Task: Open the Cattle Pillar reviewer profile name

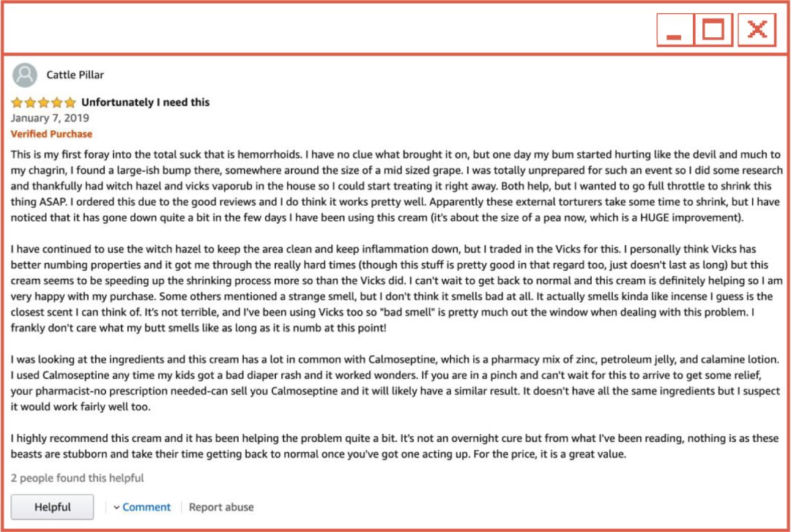Action: tap(75, 75)
